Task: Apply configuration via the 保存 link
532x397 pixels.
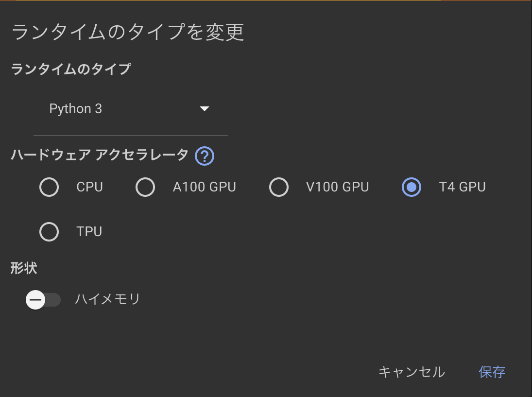Action: click(x=493, y=372)
